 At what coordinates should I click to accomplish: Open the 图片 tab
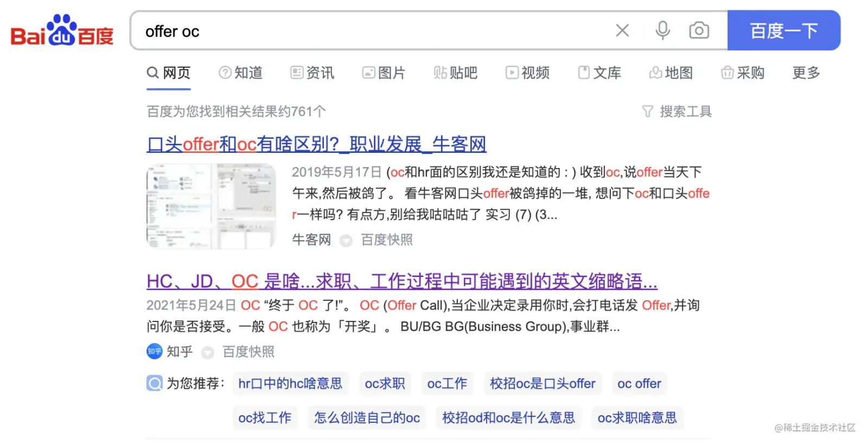(384, 73)
